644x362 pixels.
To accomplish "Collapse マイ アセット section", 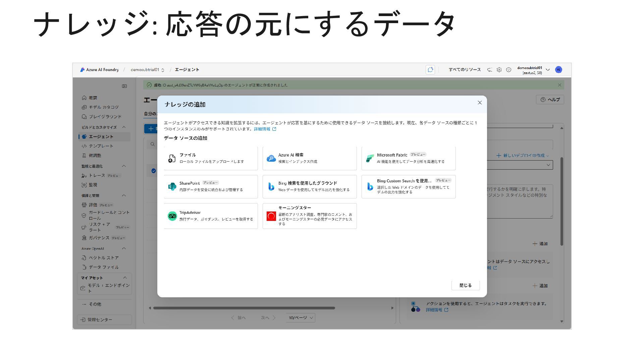I will coord(125,278).
